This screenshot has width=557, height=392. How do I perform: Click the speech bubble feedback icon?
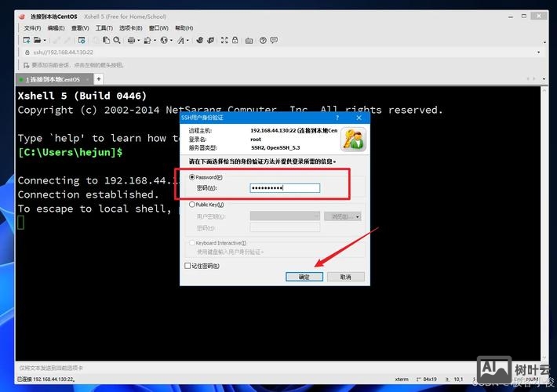pyautogui.click(x=274, y=40)
